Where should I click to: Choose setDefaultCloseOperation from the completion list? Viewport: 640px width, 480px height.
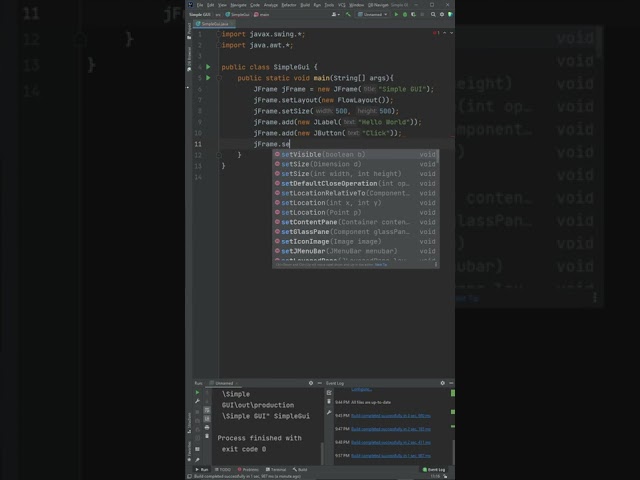355,183
